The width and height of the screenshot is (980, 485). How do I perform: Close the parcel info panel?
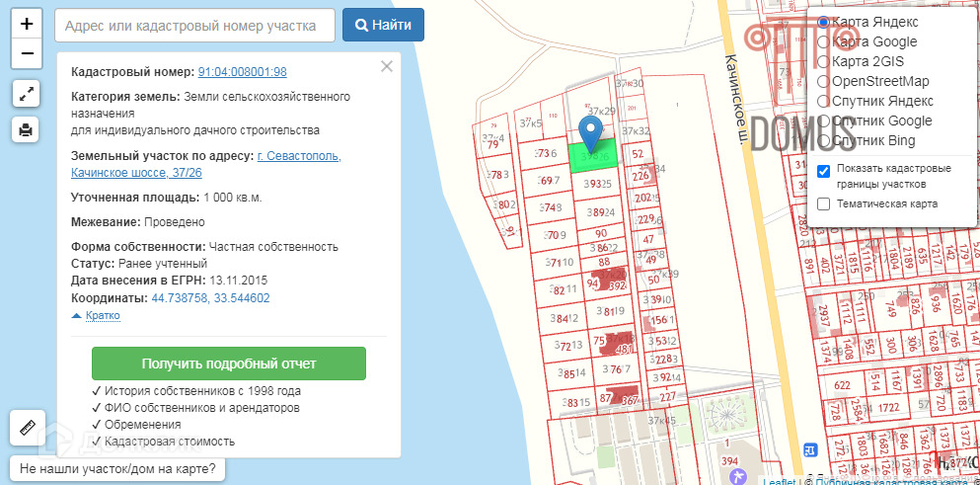387,66
